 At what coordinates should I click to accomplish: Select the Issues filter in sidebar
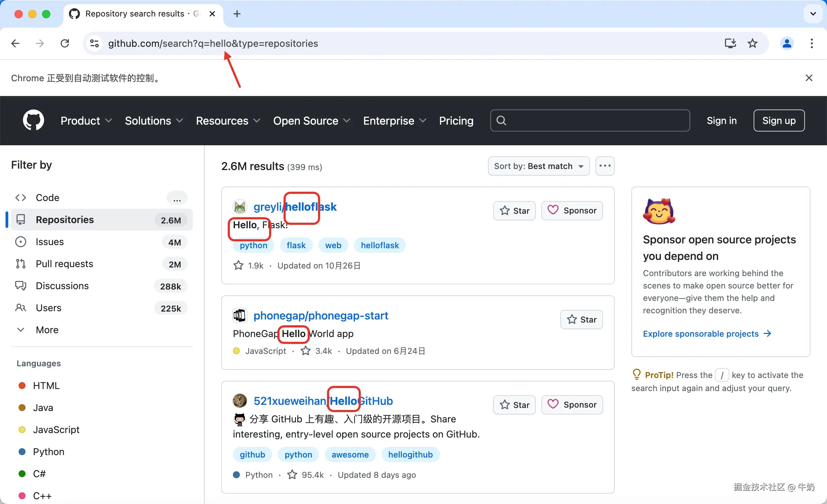50,242
